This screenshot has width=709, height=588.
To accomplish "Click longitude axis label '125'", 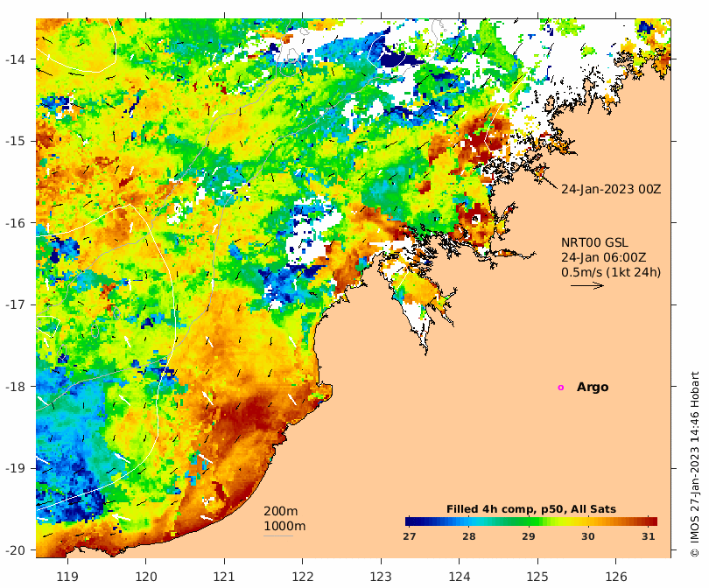I will [x=537, y=577].
